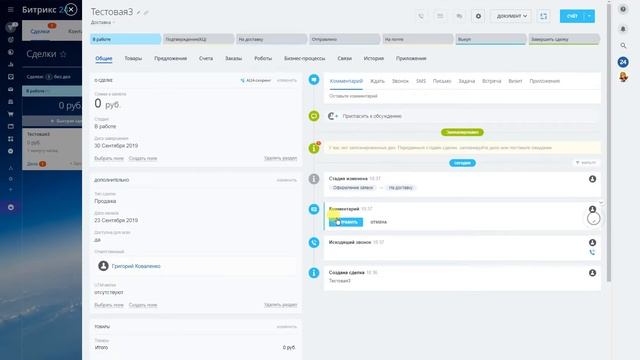Open the Счета tab

206,58
